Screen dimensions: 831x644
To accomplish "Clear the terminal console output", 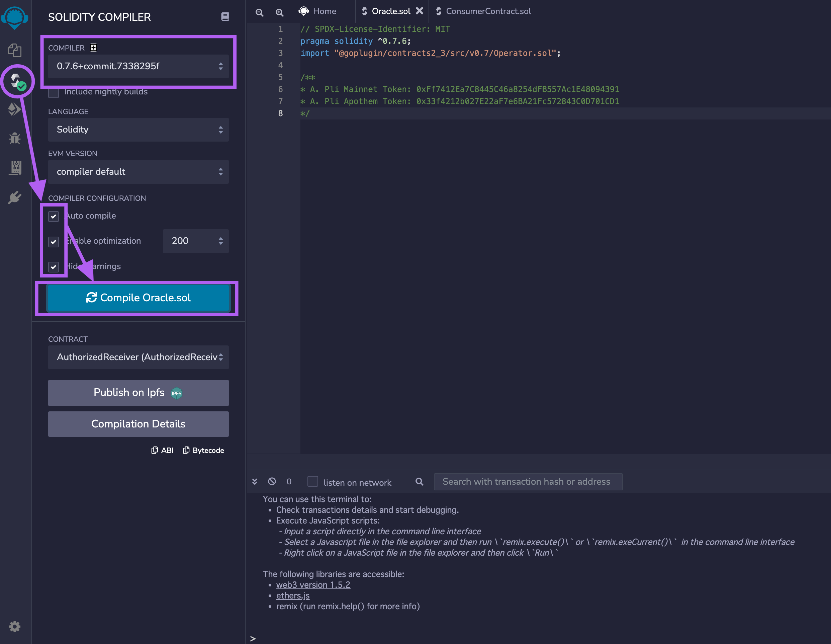I will pyautogui.click(x=272, y=481).
